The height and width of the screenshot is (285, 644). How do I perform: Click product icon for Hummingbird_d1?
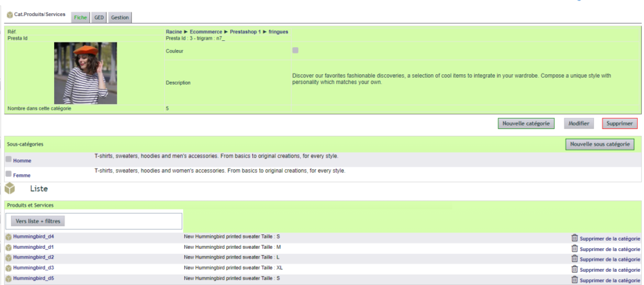click(x=8, y=248)
